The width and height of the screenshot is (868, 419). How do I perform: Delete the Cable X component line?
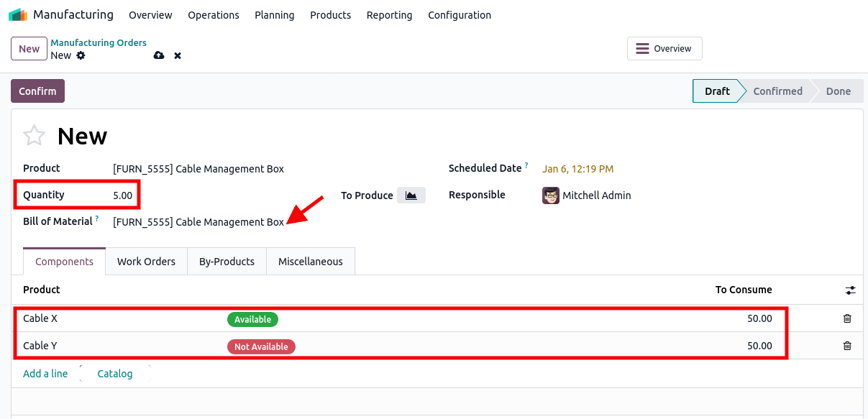847,318
